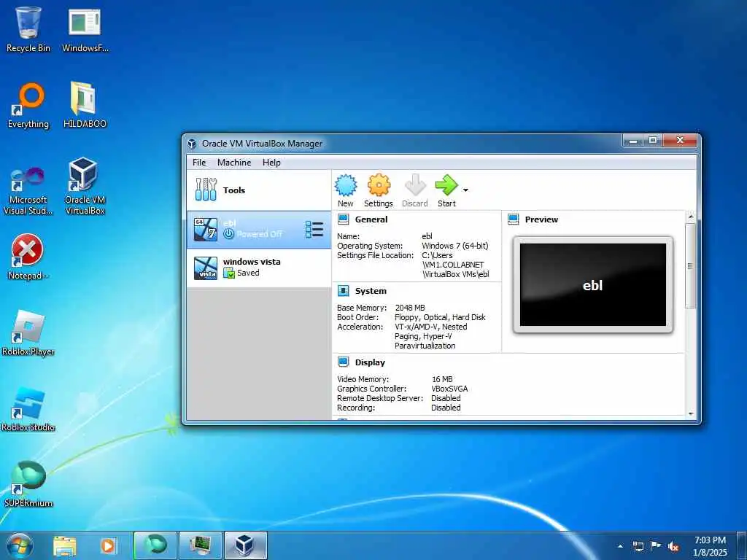Switch to the system monitor taskbar window
Viewport: 747px width, 560px height.
pyautogui.click(x=200, y=545)
